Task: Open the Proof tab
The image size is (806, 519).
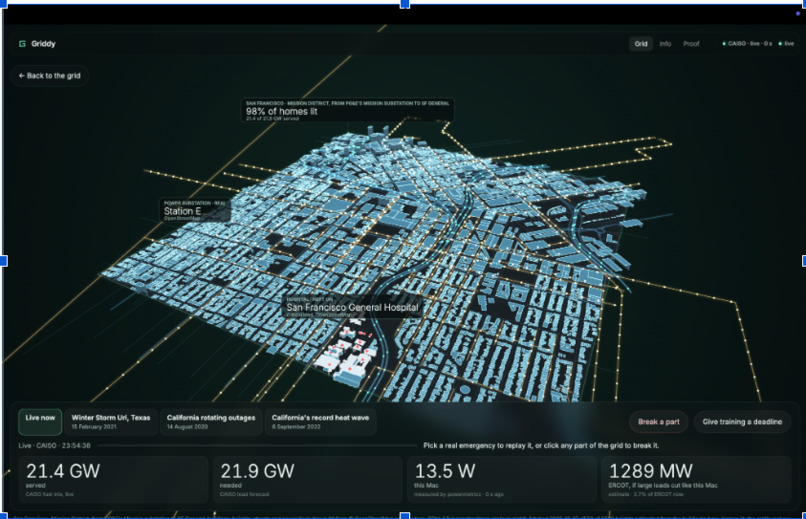Action: [x=691, y=44]
